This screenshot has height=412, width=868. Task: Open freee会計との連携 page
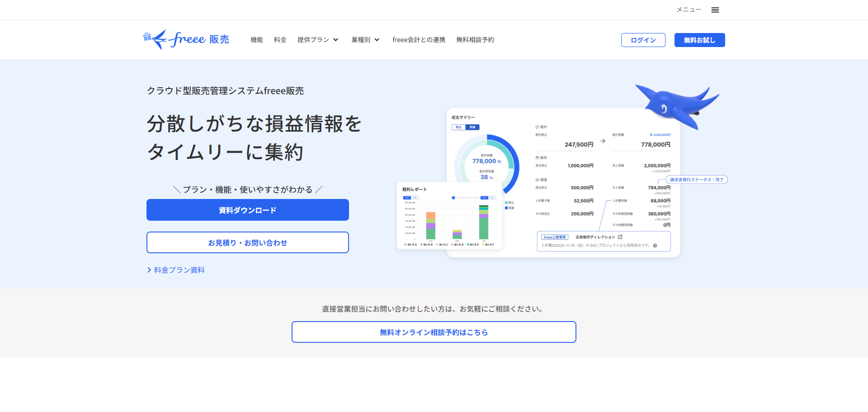tap(419, 40)
